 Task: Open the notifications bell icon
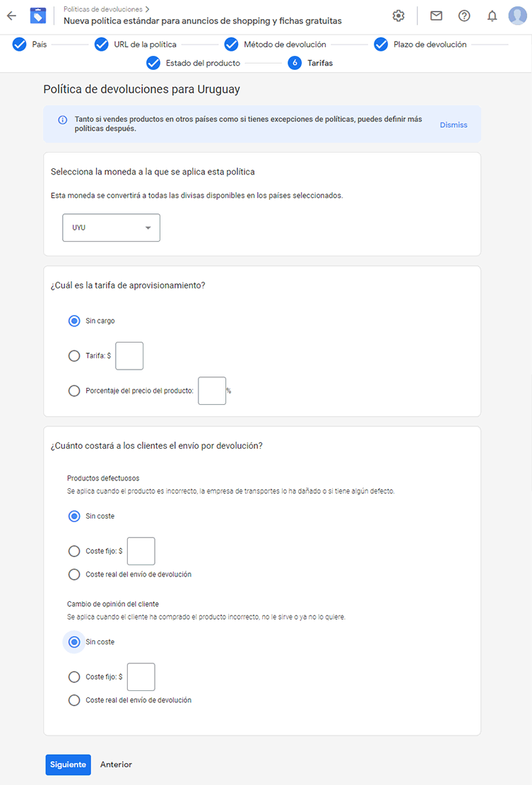click(492, 16)
